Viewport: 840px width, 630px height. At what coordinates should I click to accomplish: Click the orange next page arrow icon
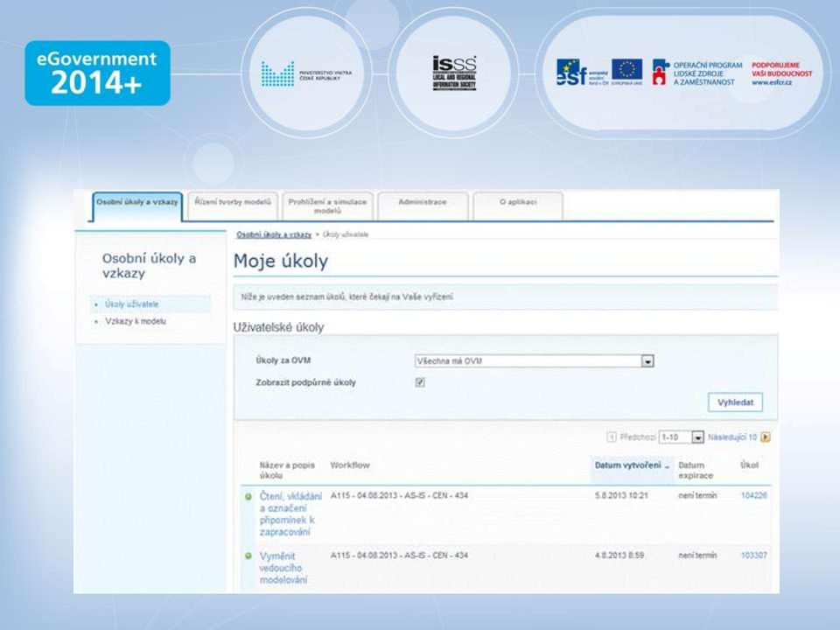coord(766,437)
